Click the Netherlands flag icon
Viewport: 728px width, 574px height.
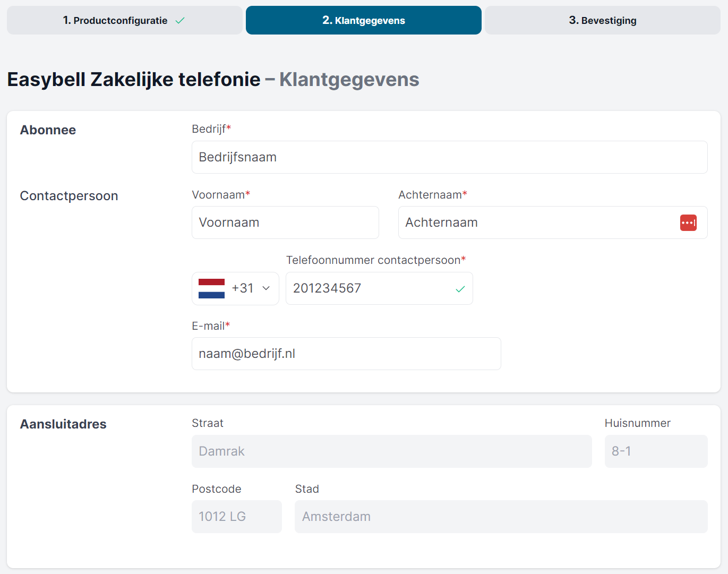pos(211,288)
